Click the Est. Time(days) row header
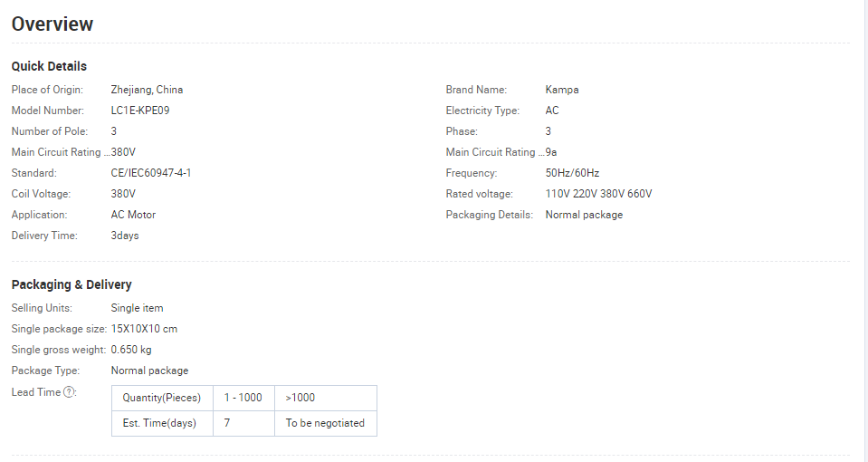868x462 pixels. tap(162, 423)
